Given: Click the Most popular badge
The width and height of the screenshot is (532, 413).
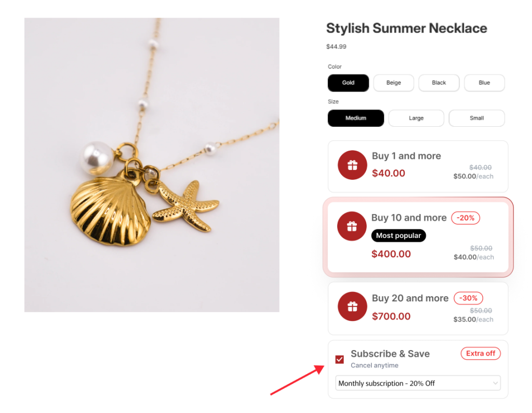Looking at the screenshot, I should point(398,236).
